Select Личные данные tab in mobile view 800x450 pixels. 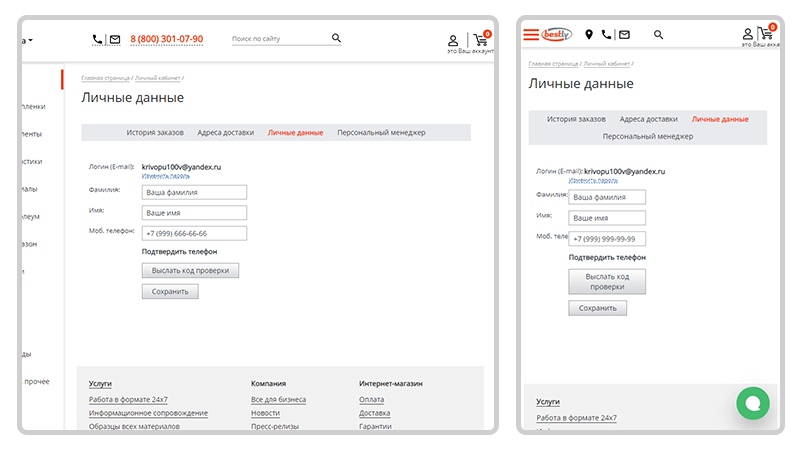(x=720, y=119)
